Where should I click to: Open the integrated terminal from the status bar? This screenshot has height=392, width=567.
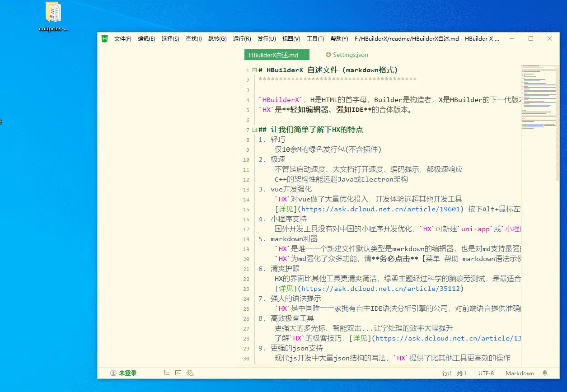[178, 373]
